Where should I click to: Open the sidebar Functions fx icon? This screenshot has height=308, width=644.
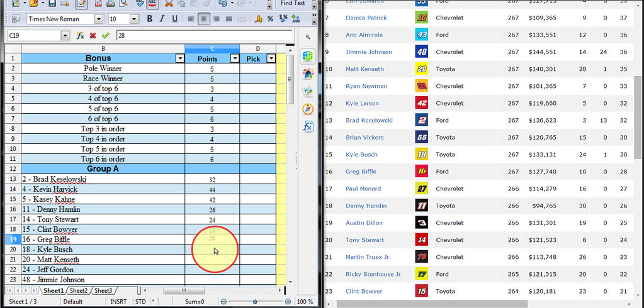click(308, 126)
